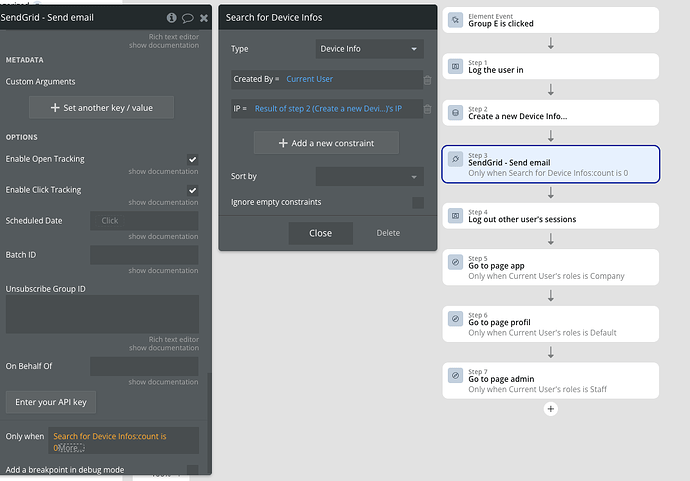Open Rich text editor link above Metadata
690x481 pixels.
[173, 37]
